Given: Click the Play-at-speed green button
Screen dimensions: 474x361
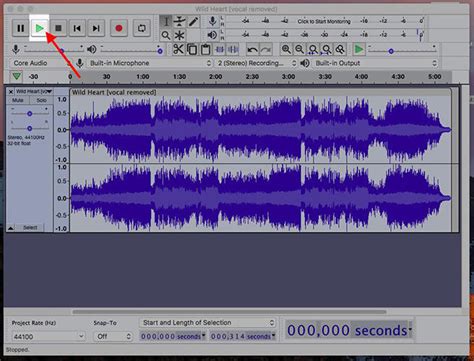Looking at the screenshot, I should [x=359, y=49].
